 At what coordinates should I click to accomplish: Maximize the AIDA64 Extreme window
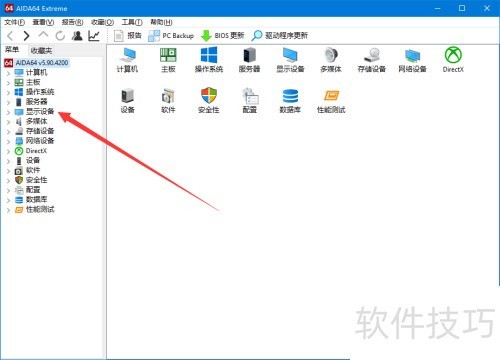[x=462, y=8]
